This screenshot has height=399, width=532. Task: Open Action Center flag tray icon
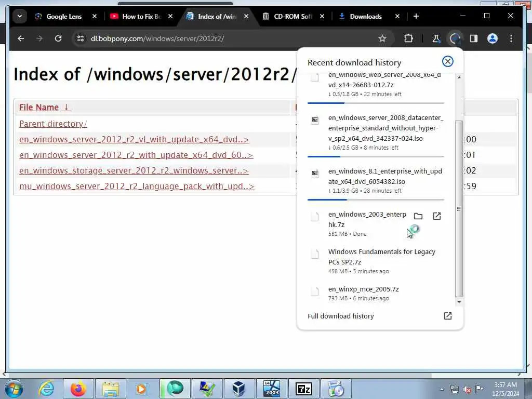[x=479, y=389]
